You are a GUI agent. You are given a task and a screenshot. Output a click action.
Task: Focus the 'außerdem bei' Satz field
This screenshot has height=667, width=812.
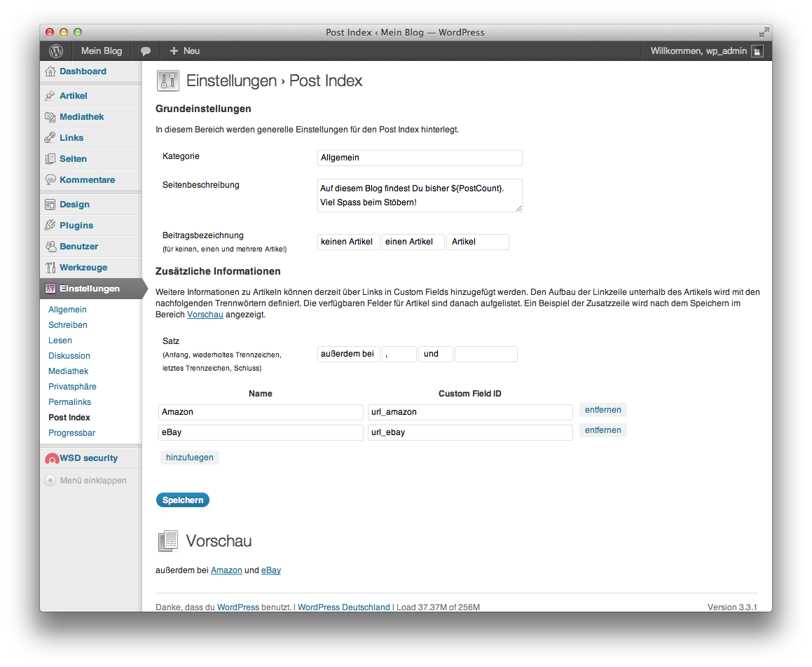click(348, 355)
